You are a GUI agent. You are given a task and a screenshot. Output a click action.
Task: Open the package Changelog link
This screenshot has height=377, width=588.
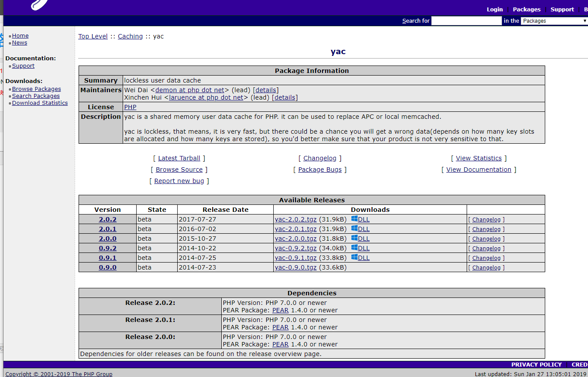[x=320, y=158]
